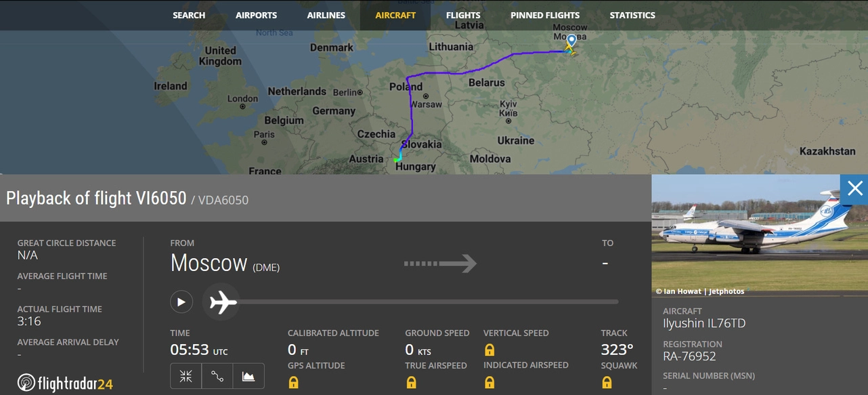
Task: Click the squawk lock icon
Action: tap(607, 383)
